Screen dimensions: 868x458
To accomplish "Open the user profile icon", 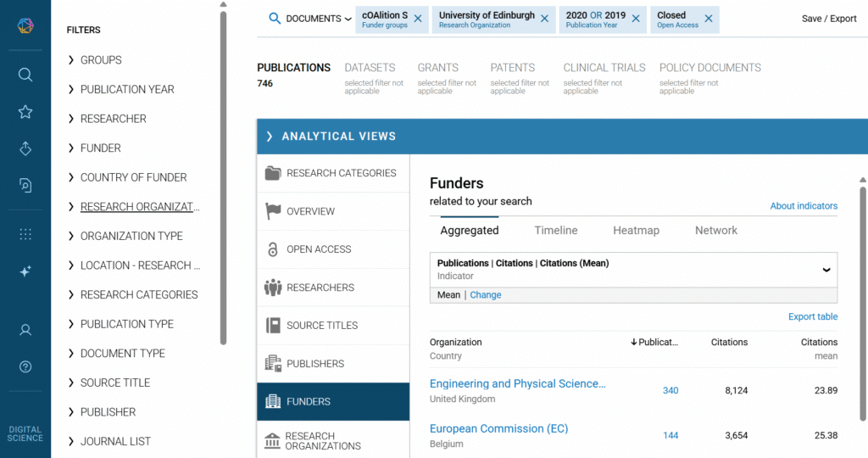I will coord(25,329).
